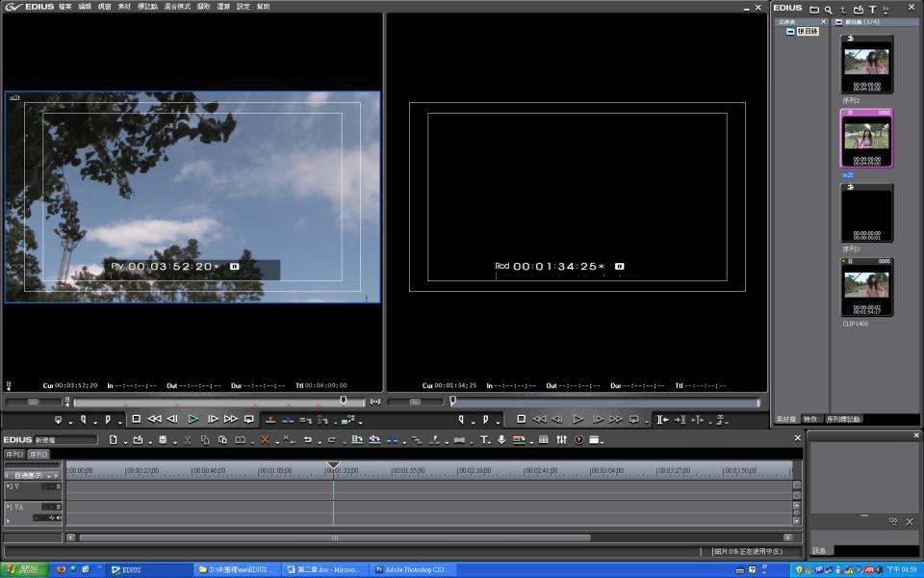Click the microphone voice-over icon

pyautogui.click(x=501, y=440)
